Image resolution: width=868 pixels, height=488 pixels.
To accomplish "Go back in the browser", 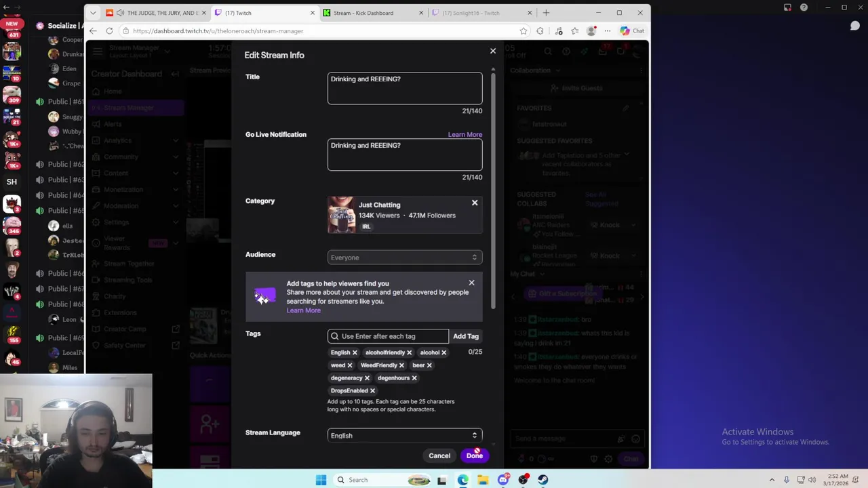I will (x=92, y=30).
